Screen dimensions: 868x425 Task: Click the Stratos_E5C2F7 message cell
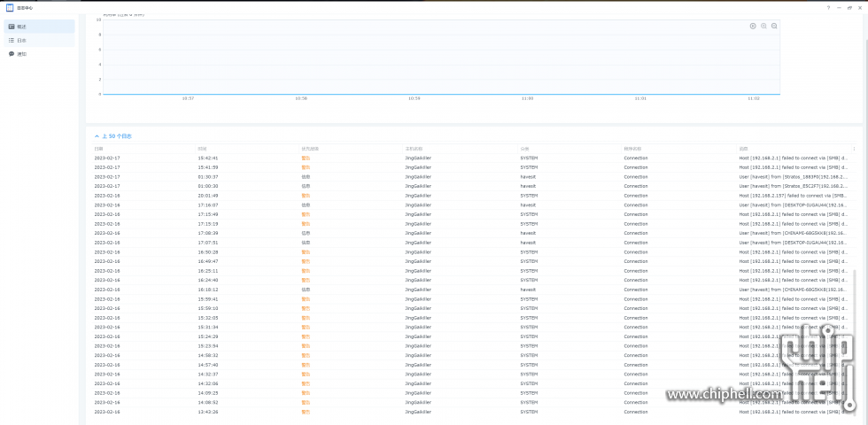794,187
